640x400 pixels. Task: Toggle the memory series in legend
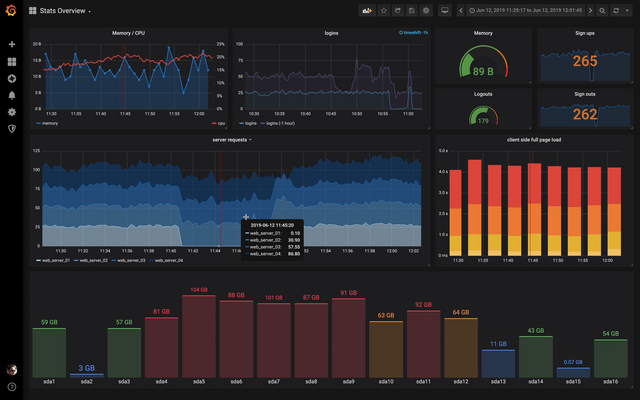[47, 123]
